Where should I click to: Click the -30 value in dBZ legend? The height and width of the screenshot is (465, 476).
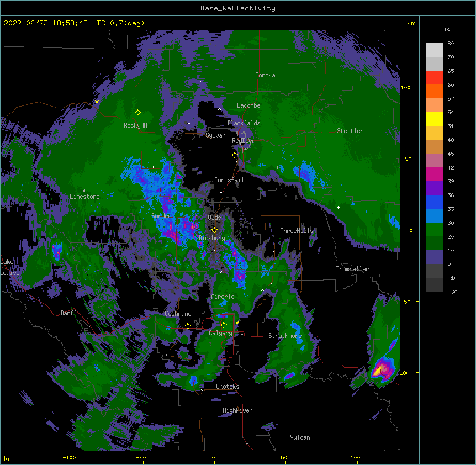452,292
